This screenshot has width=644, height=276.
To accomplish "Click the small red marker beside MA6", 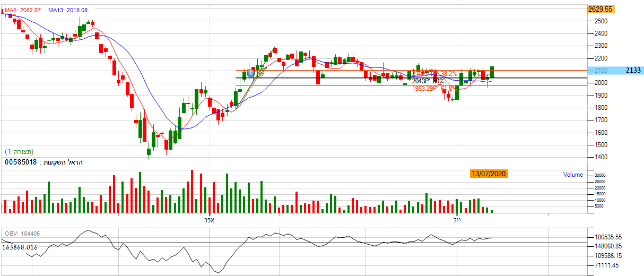I will (3, 11).
